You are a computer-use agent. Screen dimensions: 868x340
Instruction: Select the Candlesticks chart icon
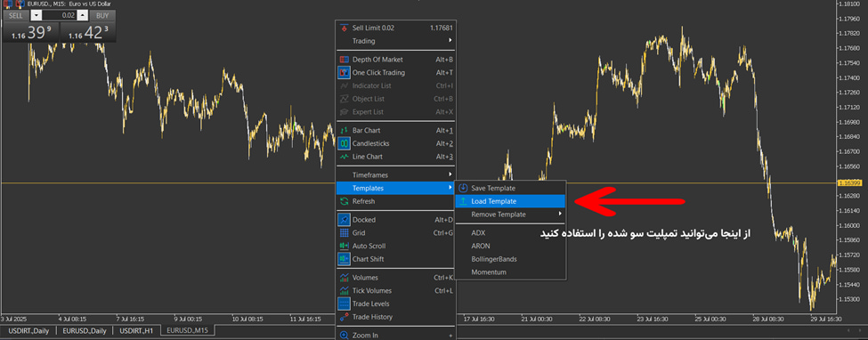point(344,143)
